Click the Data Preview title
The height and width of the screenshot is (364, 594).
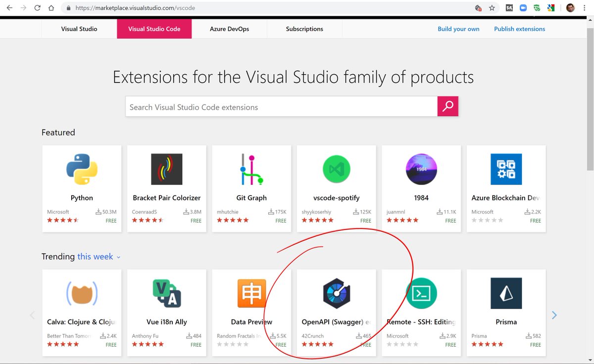[251, 322]
